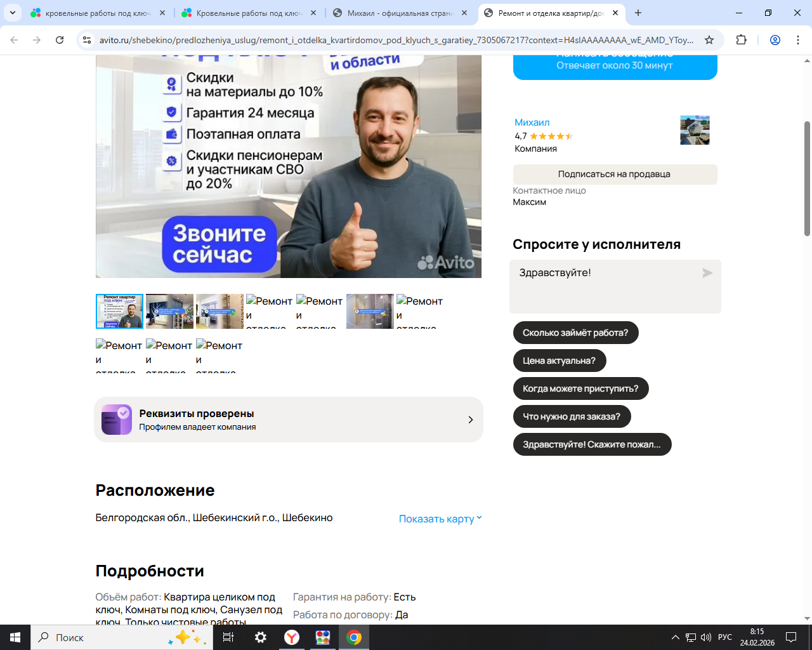
Task: Open the Chrome three-dot menu
Action: tap(798, 40)
